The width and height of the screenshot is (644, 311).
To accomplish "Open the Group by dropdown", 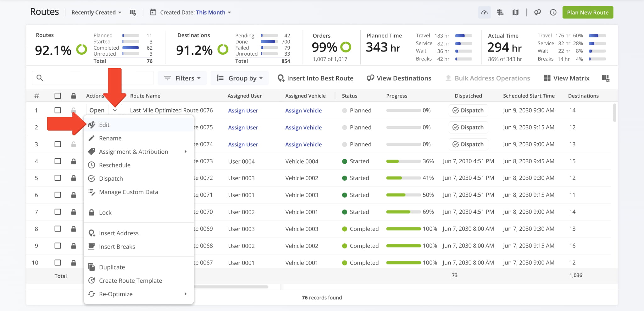I will point(240,78).
